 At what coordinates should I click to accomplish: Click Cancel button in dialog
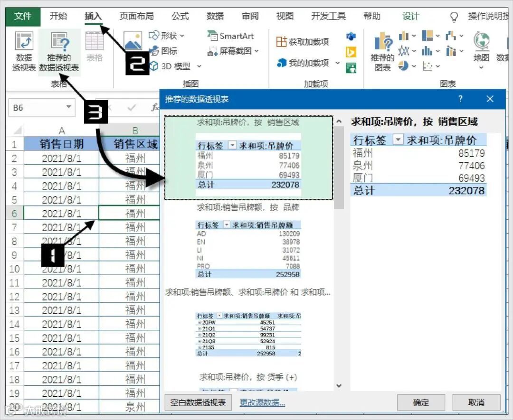click(x=476, y=402)
